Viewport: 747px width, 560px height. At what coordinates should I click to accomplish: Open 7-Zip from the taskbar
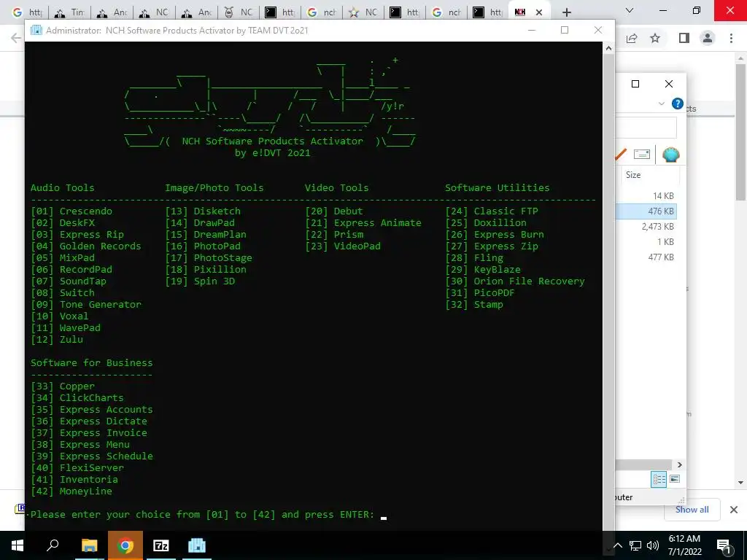coord(161,545)
